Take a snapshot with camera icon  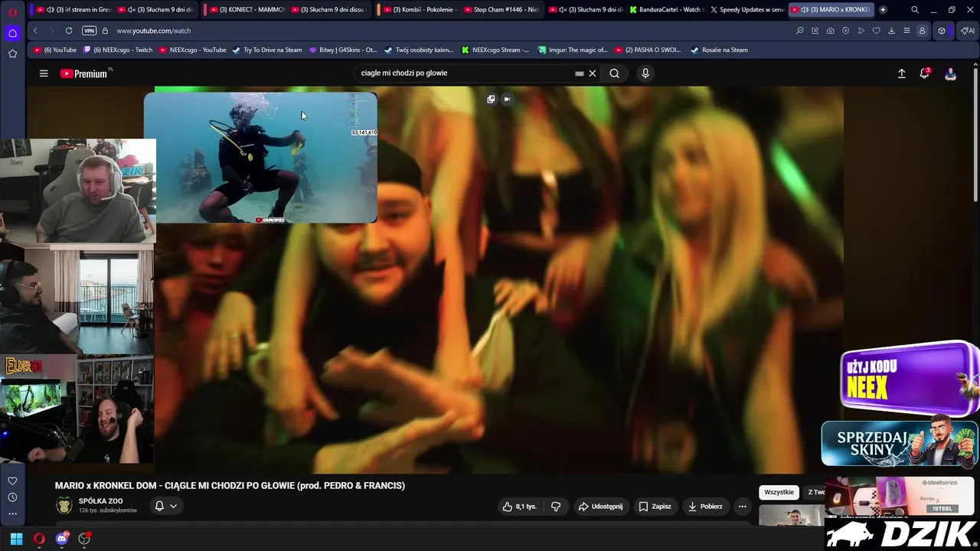[x=831, y=31]
